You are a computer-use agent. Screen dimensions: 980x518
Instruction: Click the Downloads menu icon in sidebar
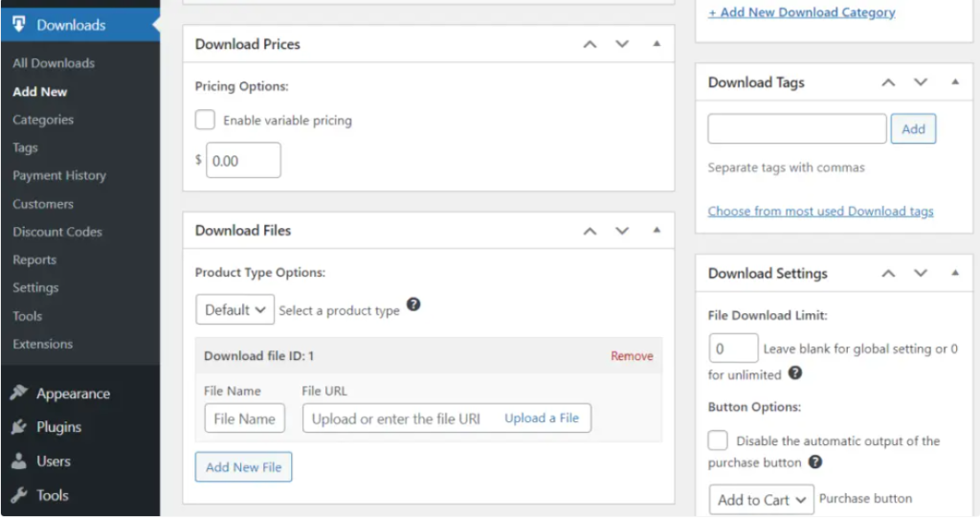(x=19, y=25)
